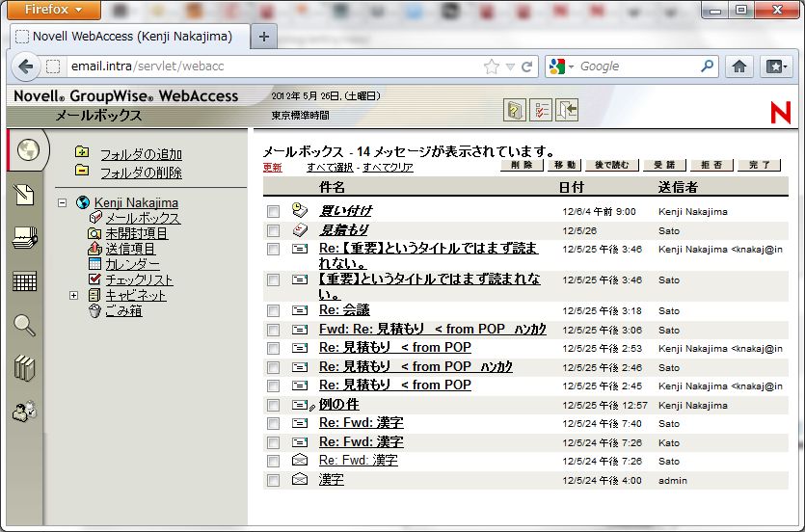Open the help icon in header
Viewport: 805px width, 532px height.
click(x=515, y=110)
